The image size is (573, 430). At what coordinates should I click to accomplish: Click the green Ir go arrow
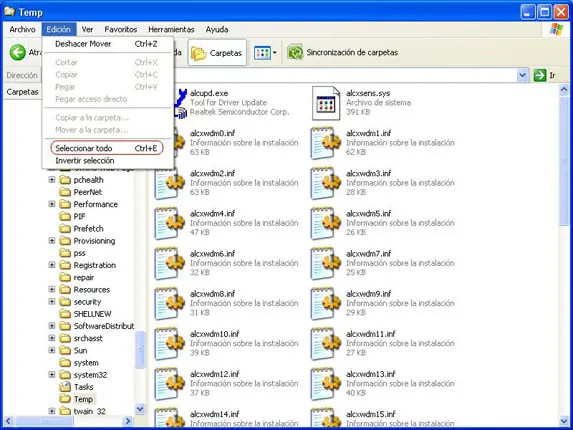point(540,75)
